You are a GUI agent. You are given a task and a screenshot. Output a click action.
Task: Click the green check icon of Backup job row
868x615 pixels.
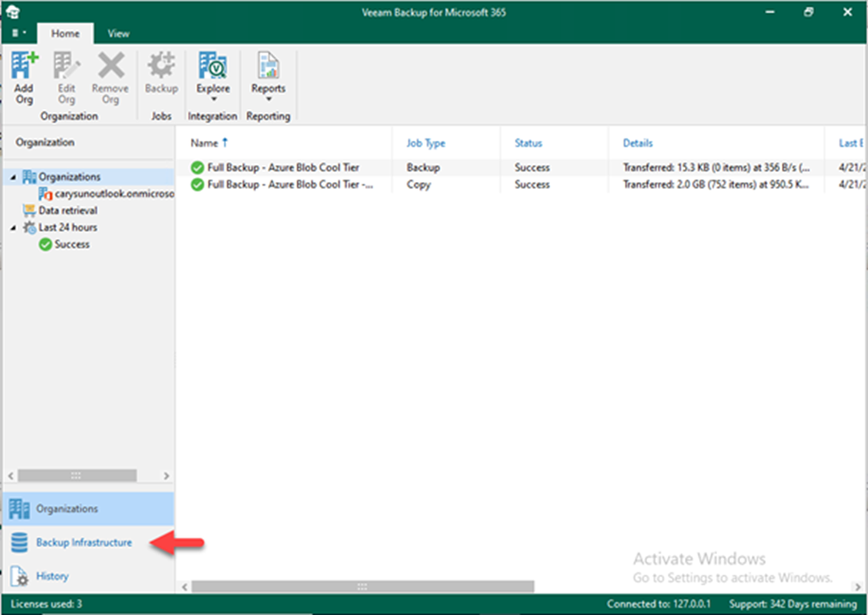(x=197, y=167)
